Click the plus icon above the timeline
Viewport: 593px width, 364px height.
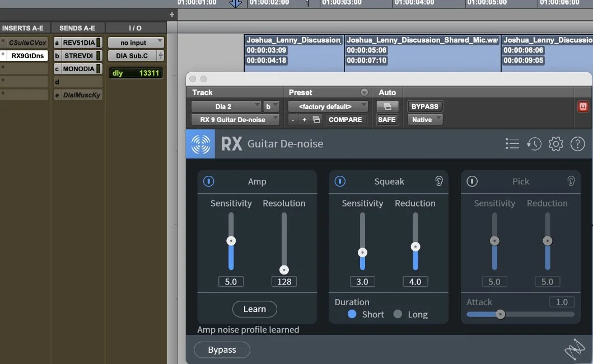pyautogui.click(x=172, y=15)
